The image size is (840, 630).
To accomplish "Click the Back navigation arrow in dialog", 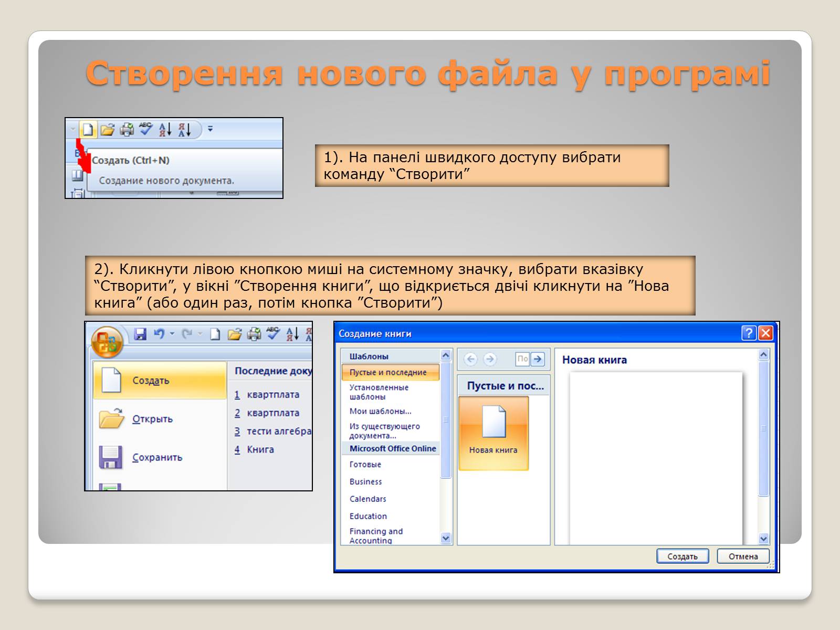I will [x=471, y=359].
